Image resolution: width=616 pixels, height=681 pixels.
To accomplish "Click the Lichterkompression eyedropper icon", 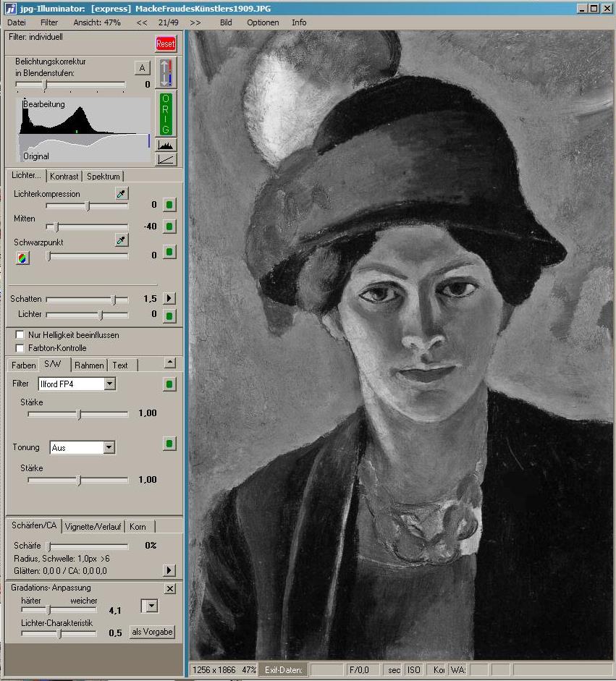I will click(x=122, y=194).
